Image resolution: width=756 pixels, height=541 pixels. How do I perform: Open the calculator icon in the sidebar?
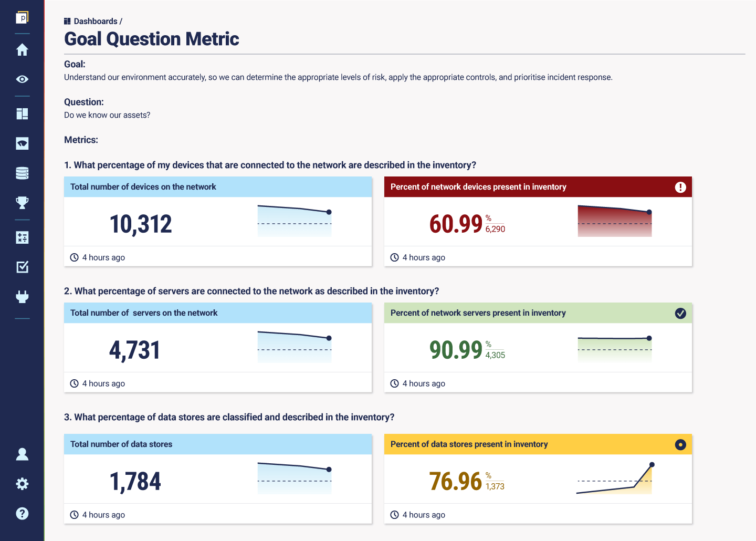point(22,237)
